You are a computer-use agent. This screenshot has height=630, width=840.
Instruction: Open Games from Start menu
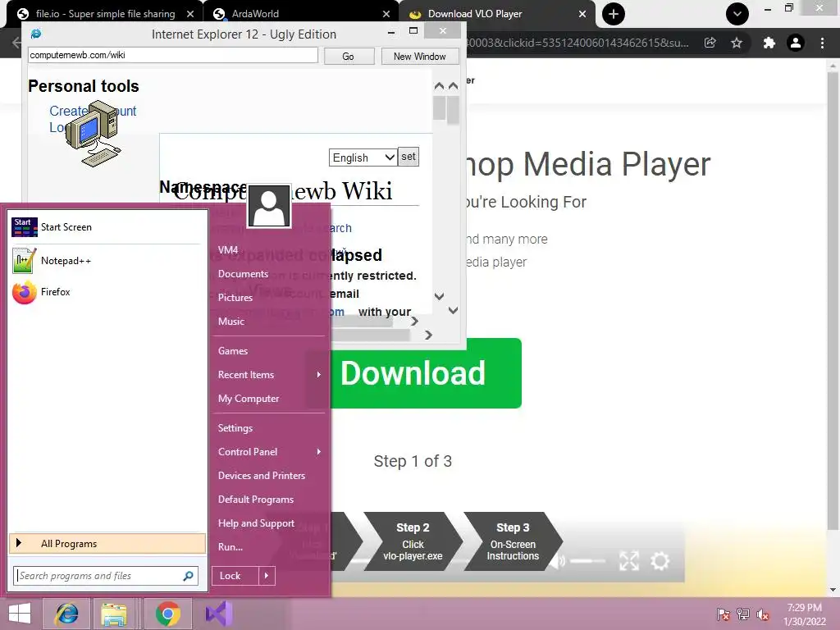pos(232,351)
